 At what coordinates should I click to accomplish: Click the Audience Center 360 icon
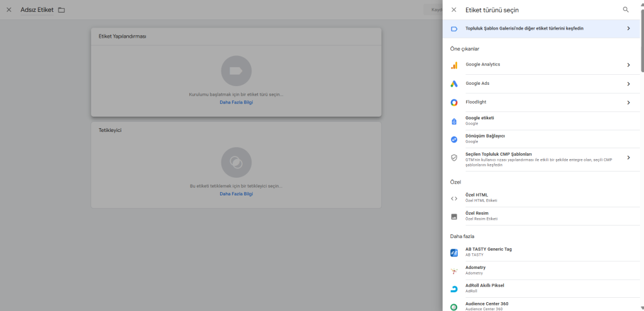pyautogui.click(x=454, y=307)
